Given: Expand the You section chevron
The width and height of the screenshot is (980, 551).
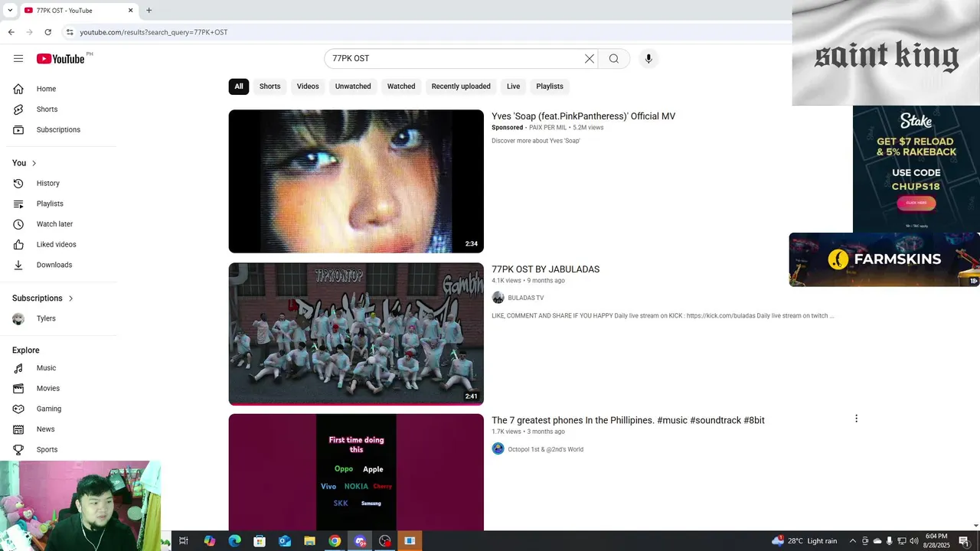Looking at the screenshot, I should tap(34, 163).
